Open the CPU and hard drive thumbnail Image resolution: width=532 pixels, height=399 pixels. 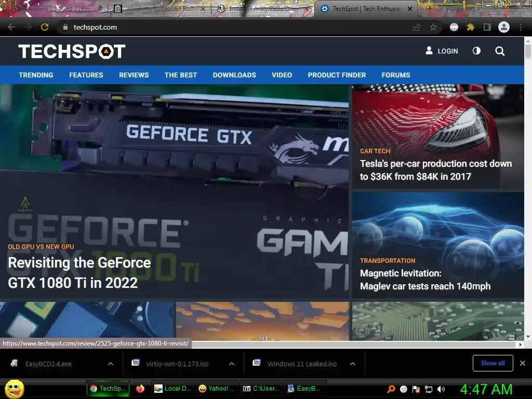coord(87,321)
